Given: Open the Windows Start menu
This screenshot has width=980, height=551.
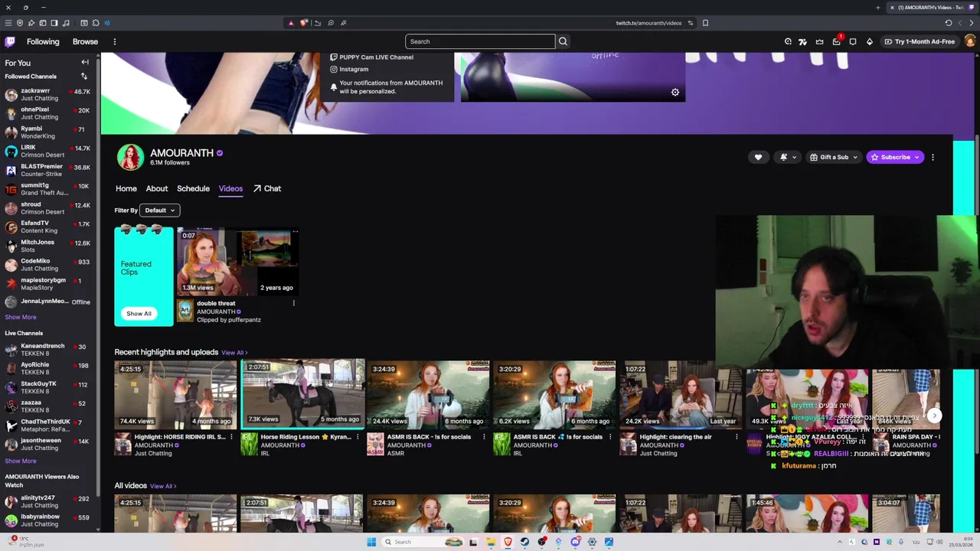Looking at the screenshot, I should (x=371, y=542).
